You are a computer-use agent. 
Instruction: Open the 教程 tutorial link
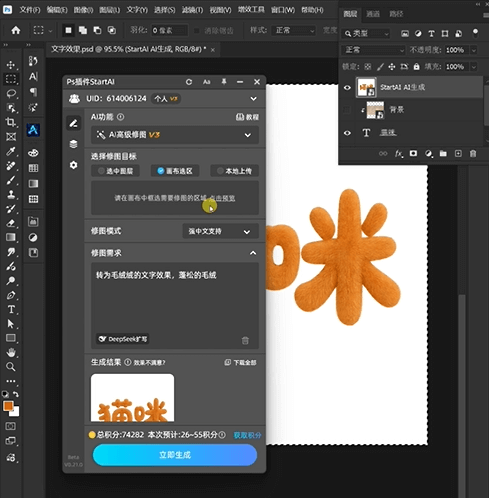pos(247,117)
